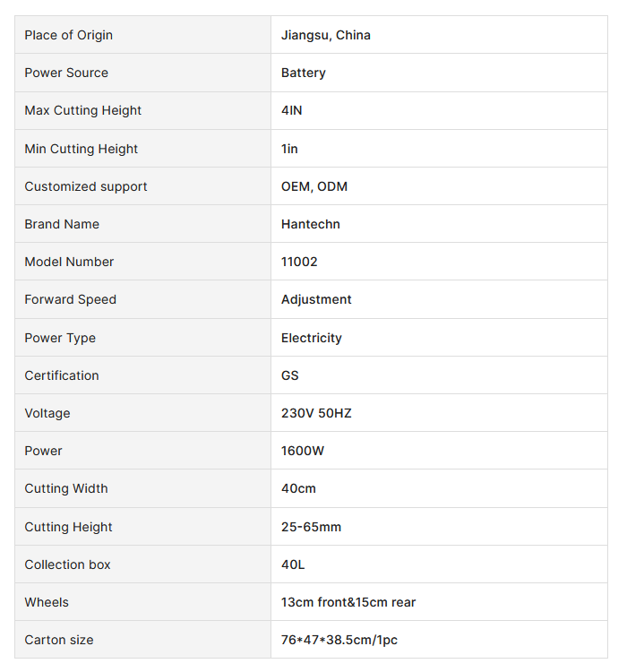The height and width of the screenshot is (672, 627).
Task: Click the 4IN value cell
Action: (292, 110)
